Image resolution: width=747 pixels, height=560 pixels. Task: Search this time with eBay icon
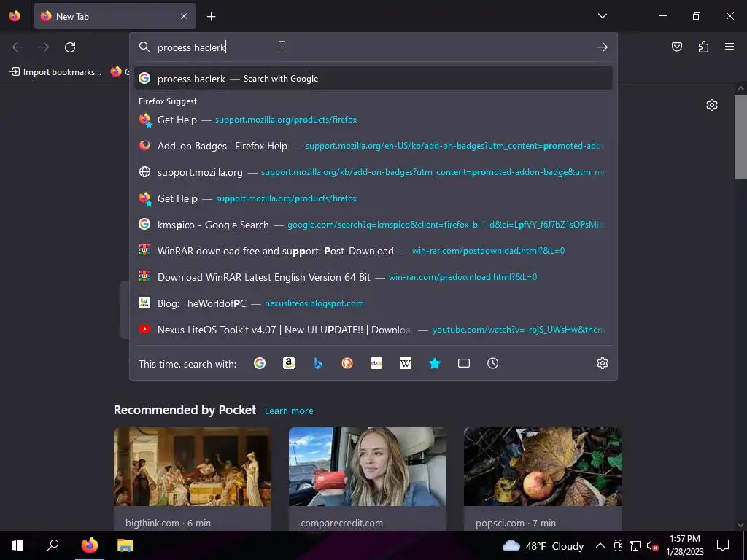[x=376, y=363]
